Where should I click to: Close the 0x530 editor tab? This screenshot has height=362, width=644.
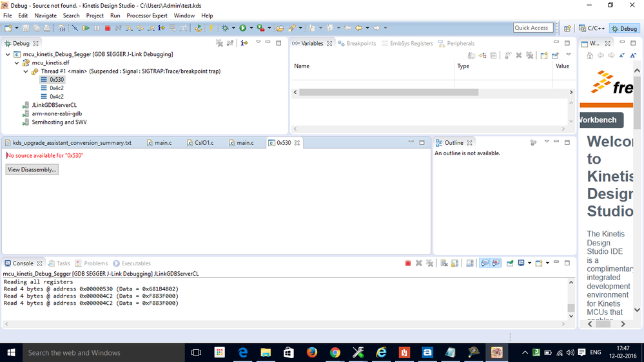click(297, 143)
